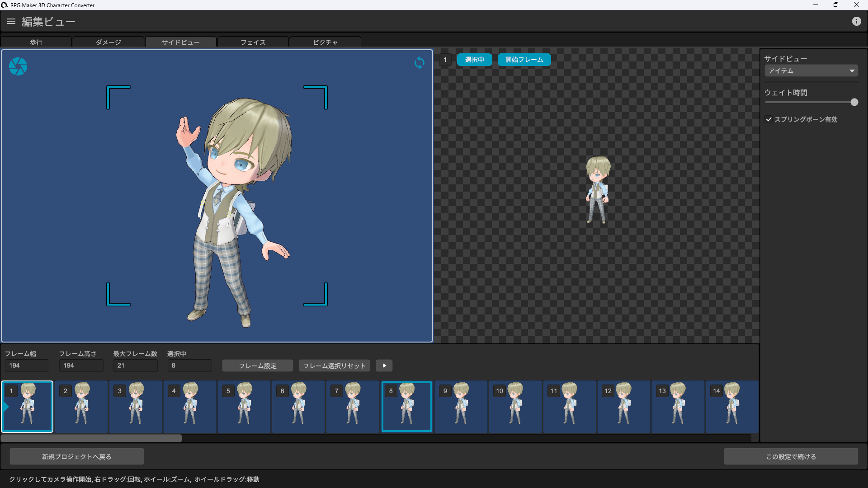
Task: Select frame thumbnail 3
Action: coord(136,407)
